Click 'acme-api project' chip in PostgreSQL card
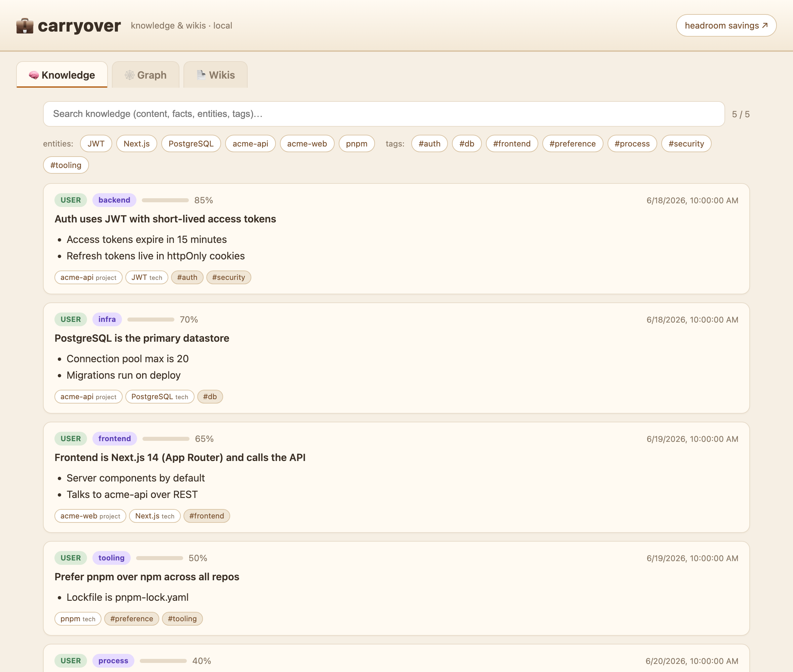The image size is (793, 672). point(88,396)
